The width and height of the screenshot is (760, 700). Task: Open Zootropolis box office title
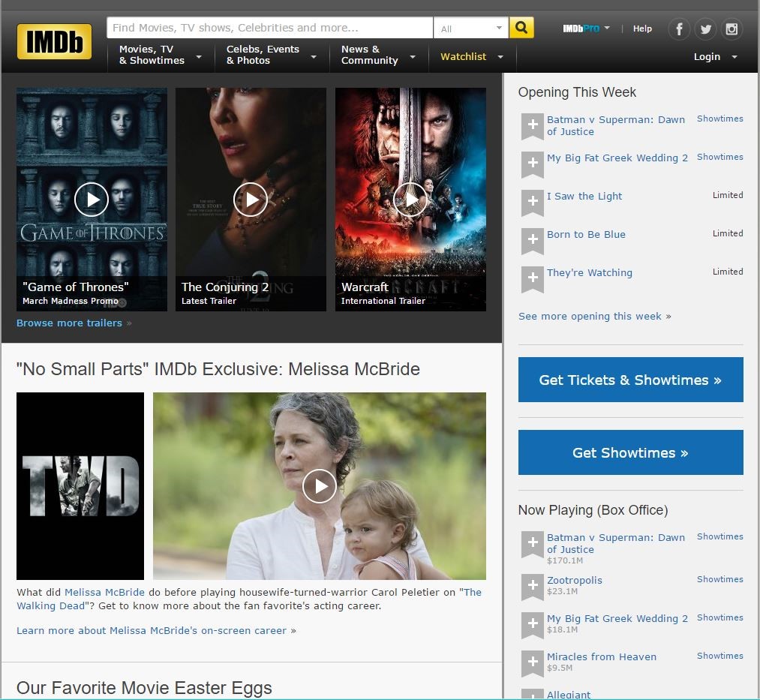pos(575,580)
